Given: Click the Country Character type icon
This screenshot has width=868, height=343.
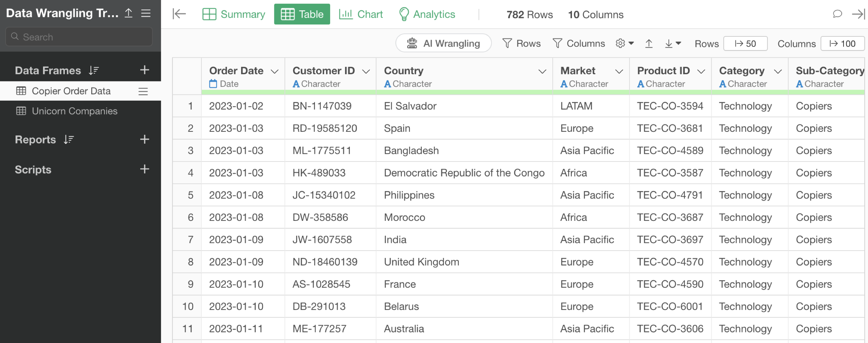Looking at the screenshot, I should pos(387,84).
